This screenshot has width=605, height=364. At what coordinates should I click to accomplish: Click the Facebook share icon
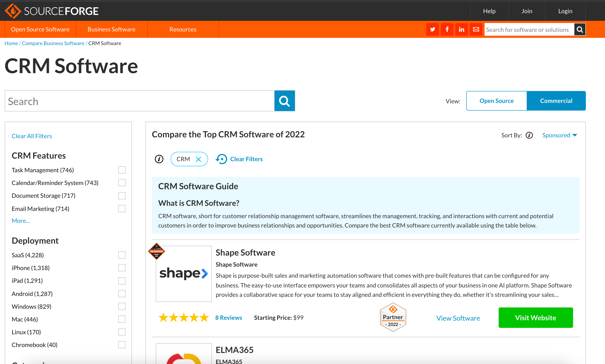click(x=447, y=29)
